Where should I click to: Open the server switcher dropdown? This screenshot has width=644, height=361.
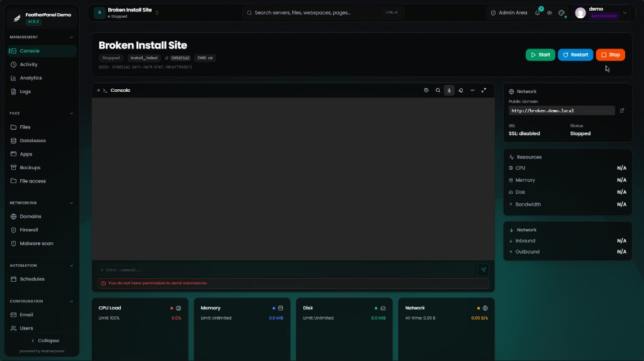[x=127, y=13]
